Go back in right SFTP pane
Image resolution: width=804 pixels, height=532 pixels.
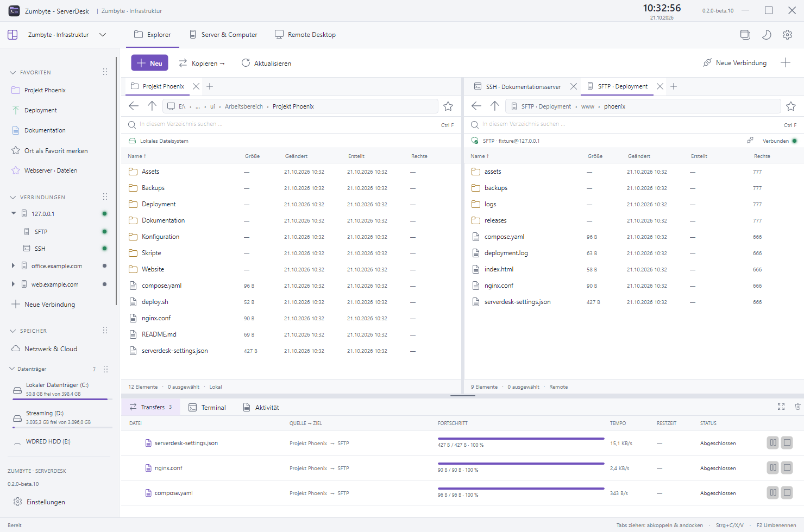tap(476, 106)
